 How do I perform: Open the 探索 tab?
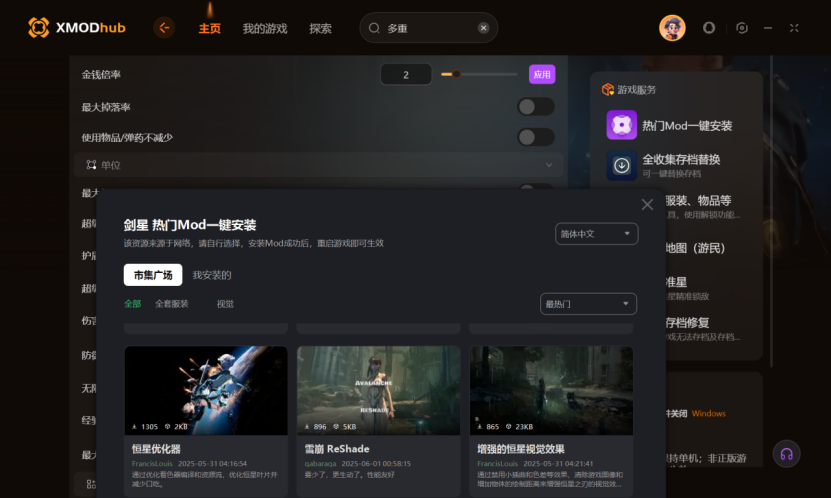pos(320,29)
